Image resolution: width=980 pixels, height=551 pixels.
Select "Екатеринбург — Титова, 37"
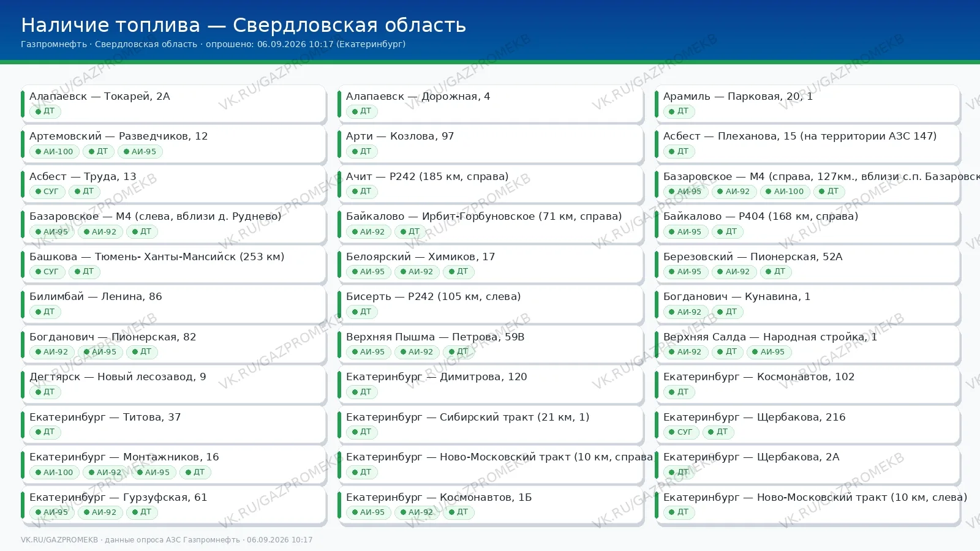173,425
